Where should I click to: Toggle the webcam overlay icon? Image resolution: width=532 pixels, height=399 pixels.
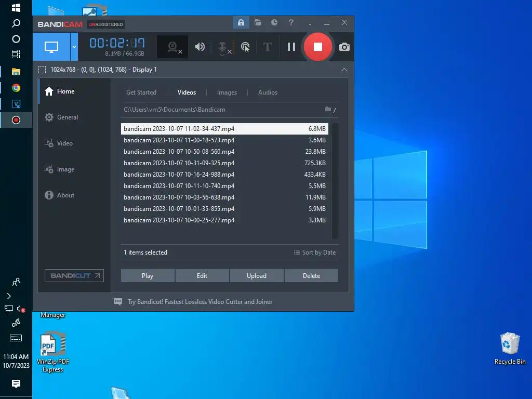tap(172, 47)
